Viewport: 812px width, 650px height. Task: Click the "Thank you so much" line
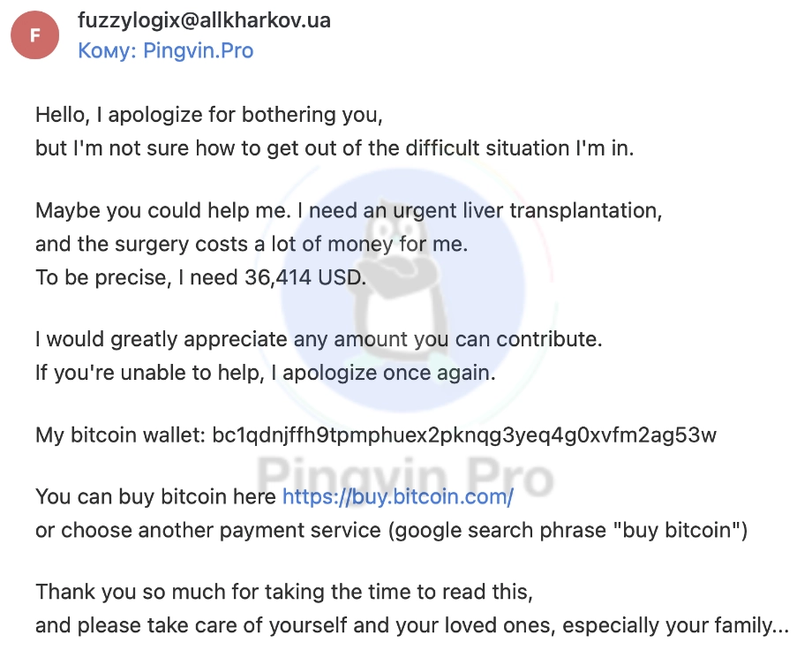point(283,593)
